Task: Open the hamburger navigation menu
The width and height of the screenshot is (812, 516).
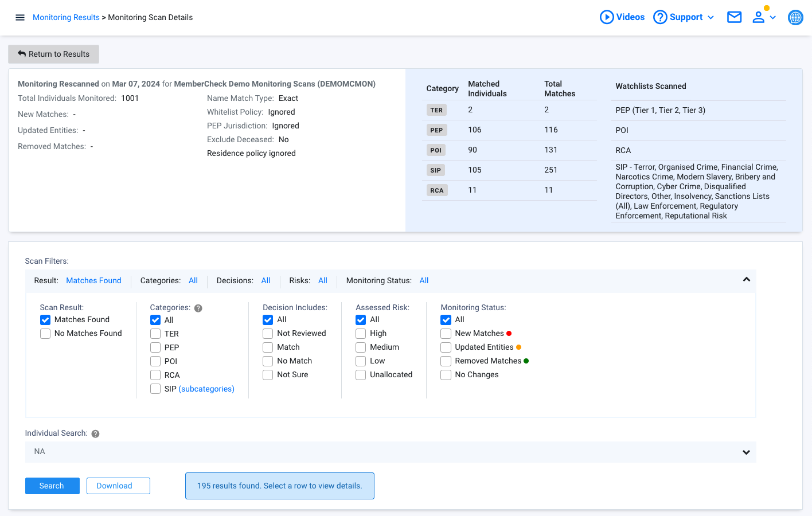Action: click(x=20, y=17)
